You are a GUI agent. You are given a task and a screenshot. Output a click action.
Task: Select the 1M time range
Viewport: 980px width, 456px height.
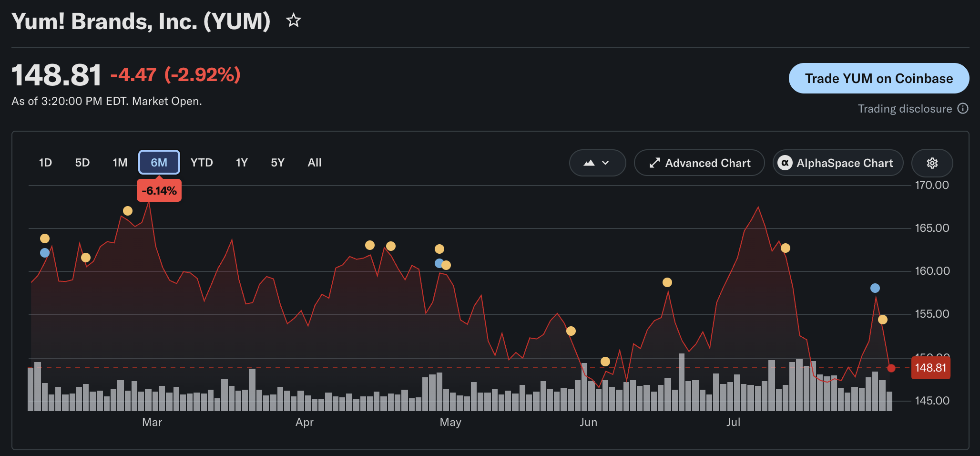point(120,163)
